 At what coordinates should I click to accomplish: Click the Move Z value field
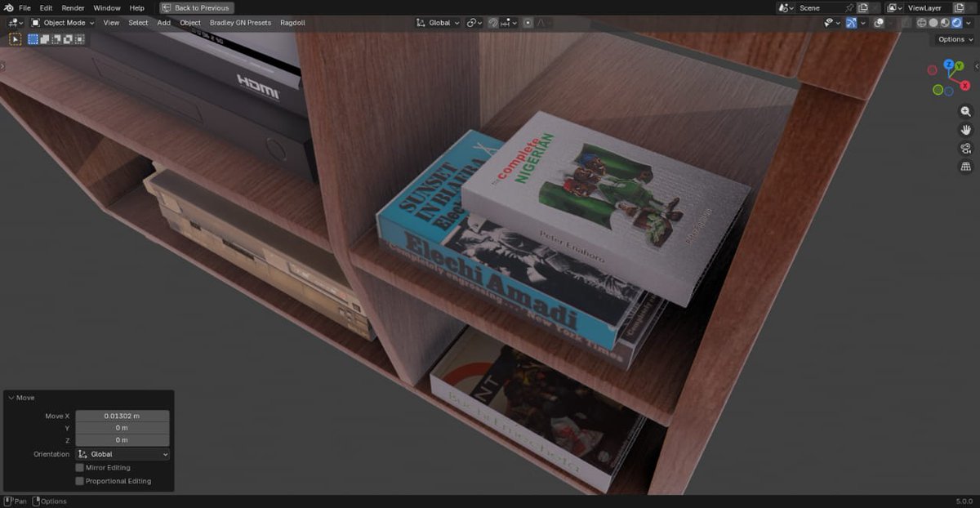click(122, 439)
